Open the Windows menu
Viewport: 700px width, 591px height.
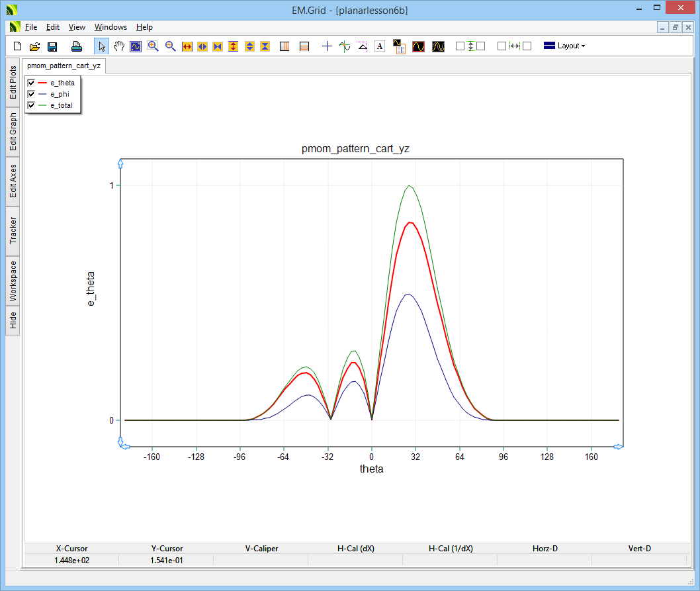(x=110, y=27)
